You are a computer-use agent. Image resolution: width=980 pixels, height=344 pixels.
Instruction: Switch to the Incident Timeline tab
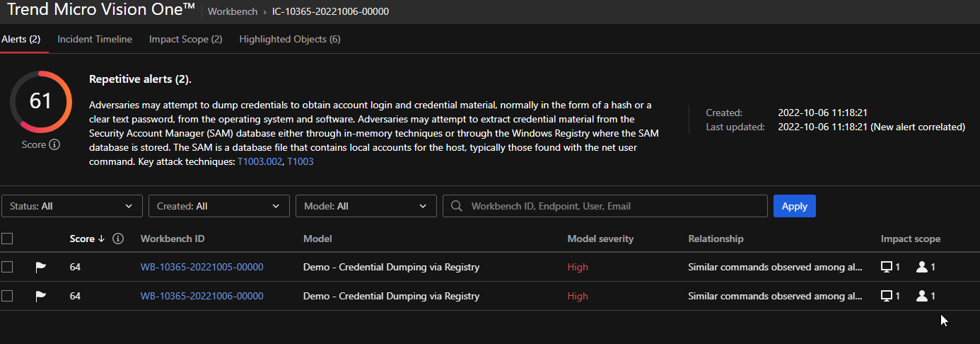95,39
